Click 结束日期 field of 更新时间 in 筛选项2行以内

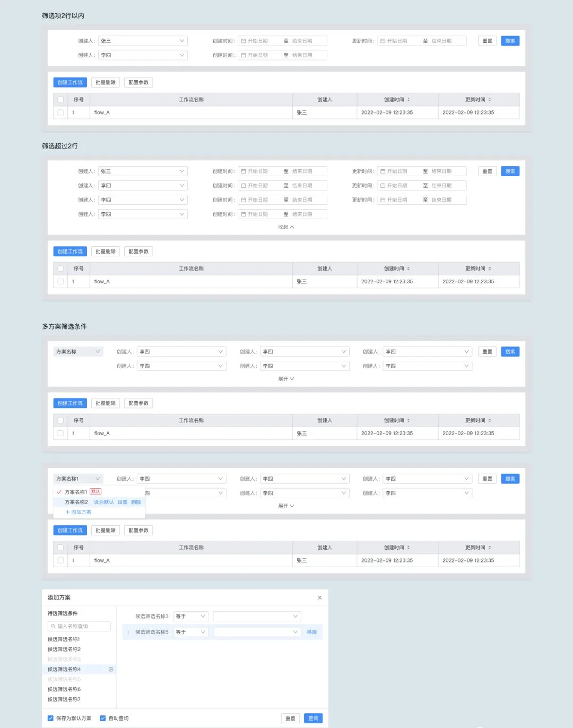pos(442,41)
